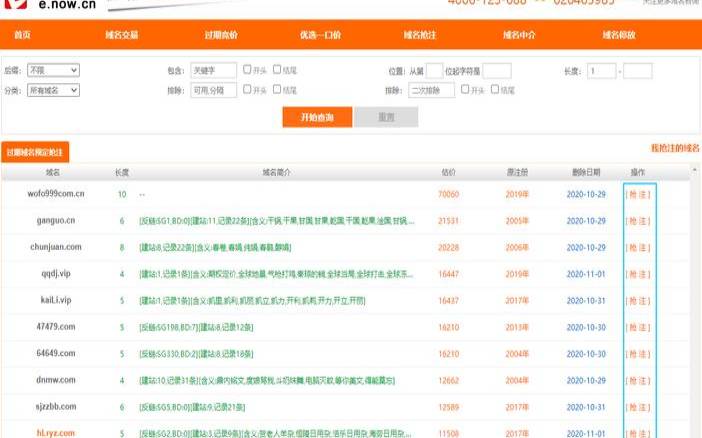Viewport: 702px width, 438px height.
Task: Click the e.now.cn logo icon
Action: coord(16,4)
